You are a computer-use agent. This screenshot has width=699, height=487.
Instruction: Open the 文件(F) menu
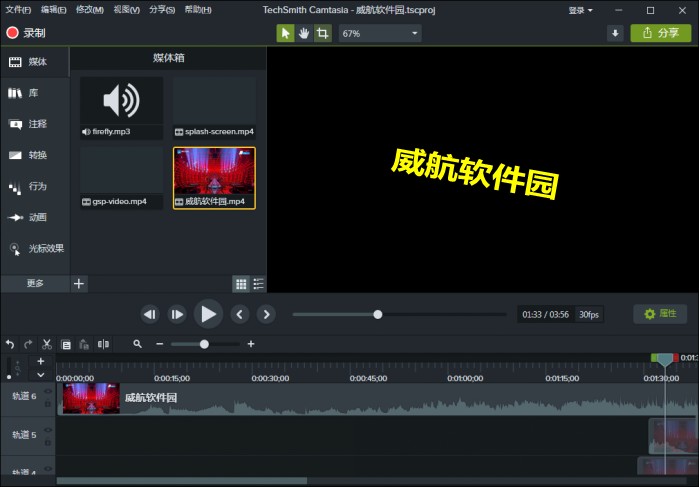(18, 10)
